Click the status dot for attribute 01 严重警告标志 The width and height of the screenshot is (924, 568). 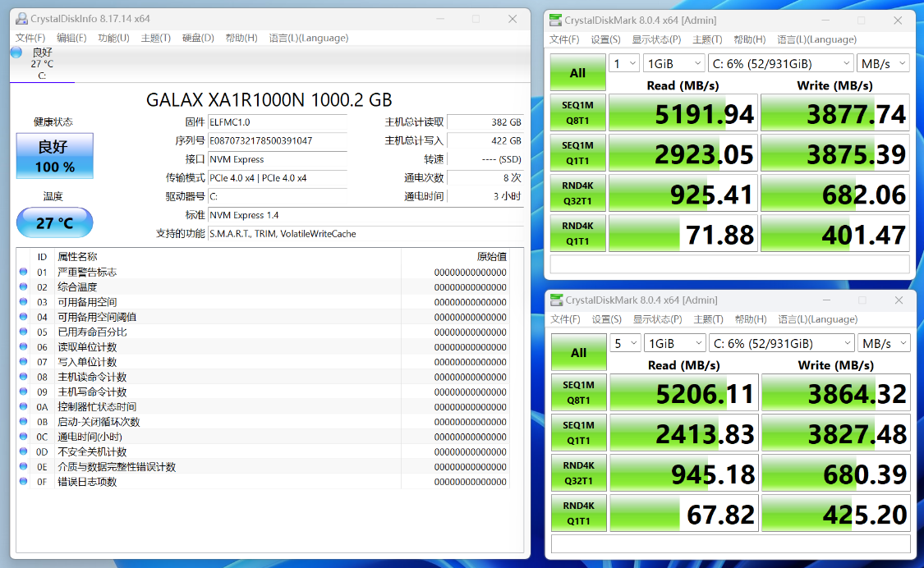coord(24,272)
